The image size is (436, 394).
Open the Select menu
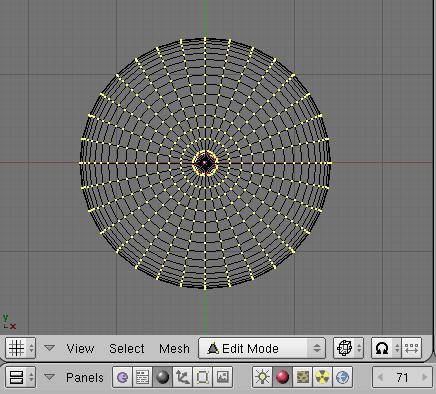pyautogui.click(x=127, y=349)
